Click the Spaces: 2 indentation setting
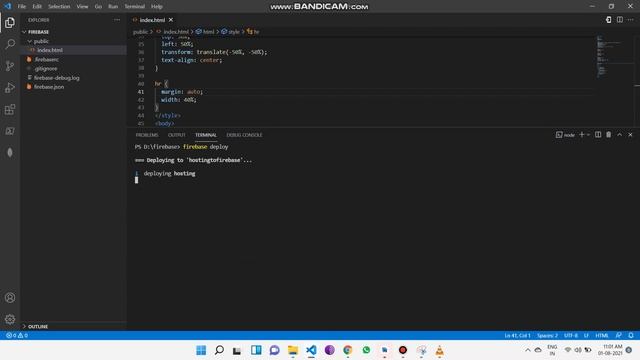This screenshot has height=360, width=640. [x=547, y=335]
